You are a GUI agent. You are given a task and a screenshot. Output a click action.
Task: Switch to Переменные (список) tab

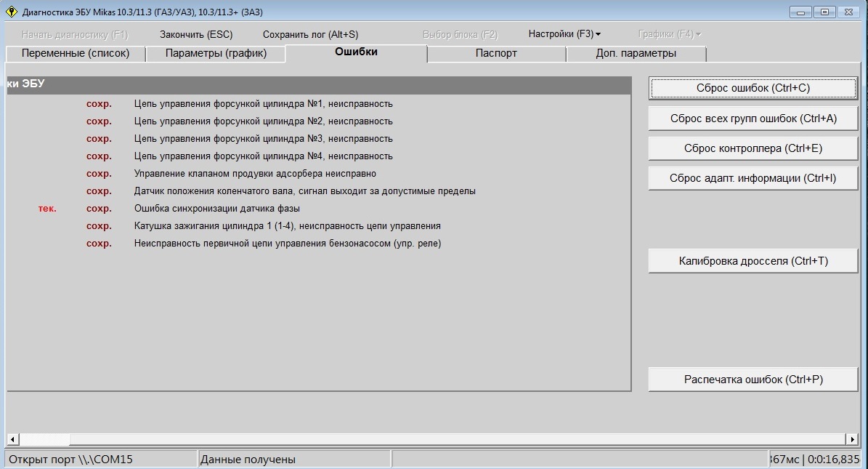[76, 54]
